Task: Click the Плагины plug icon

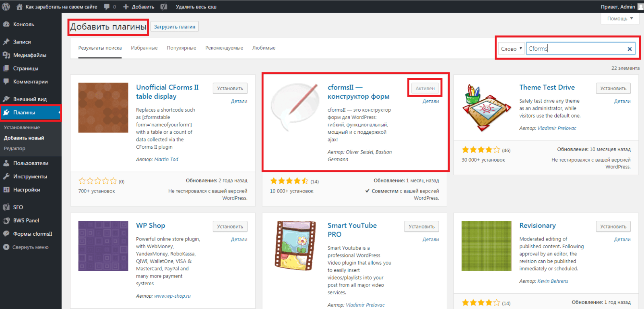Action: point(6,112)
